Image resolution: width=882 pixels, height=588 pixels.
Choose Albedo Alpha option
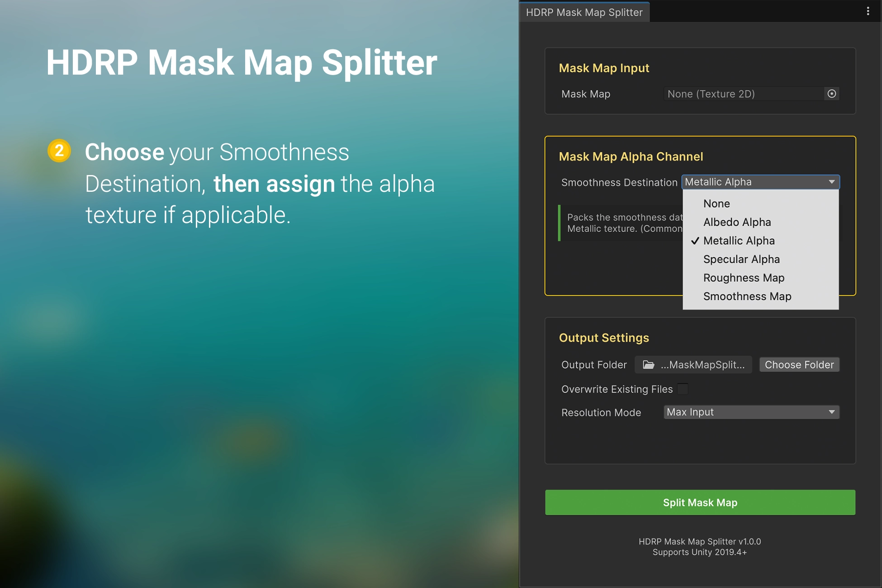click(x=737, y=222)
